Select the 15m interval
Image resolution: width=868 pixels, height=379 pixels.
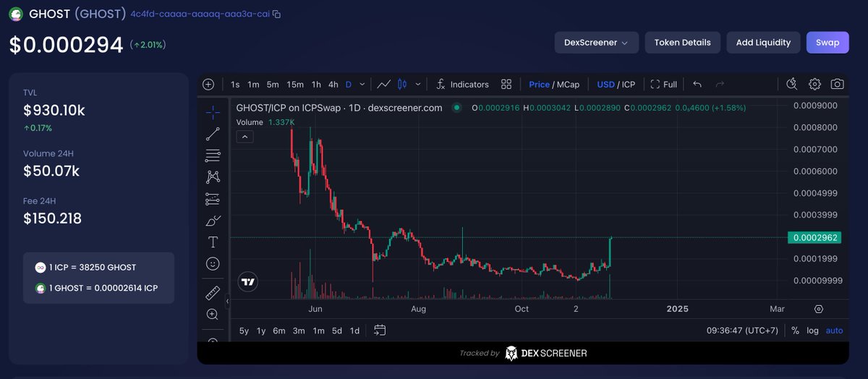[x=295, y=85]
